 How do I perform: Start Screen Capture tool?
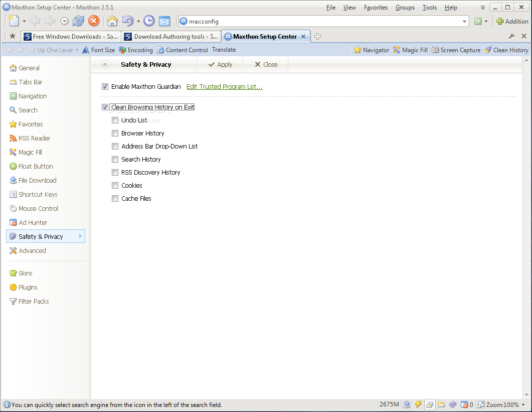pyautogui.click(x=456, y=50)
